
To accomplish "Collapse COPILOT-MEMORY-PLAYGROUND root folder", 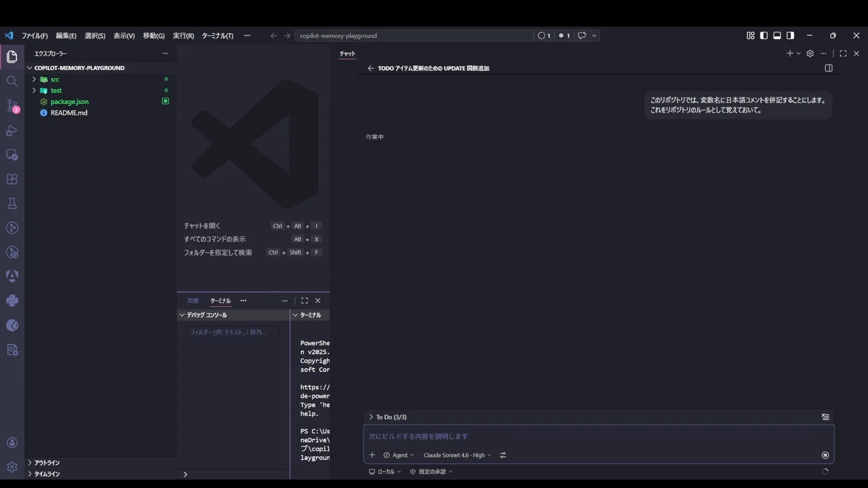I will point(79,68).
